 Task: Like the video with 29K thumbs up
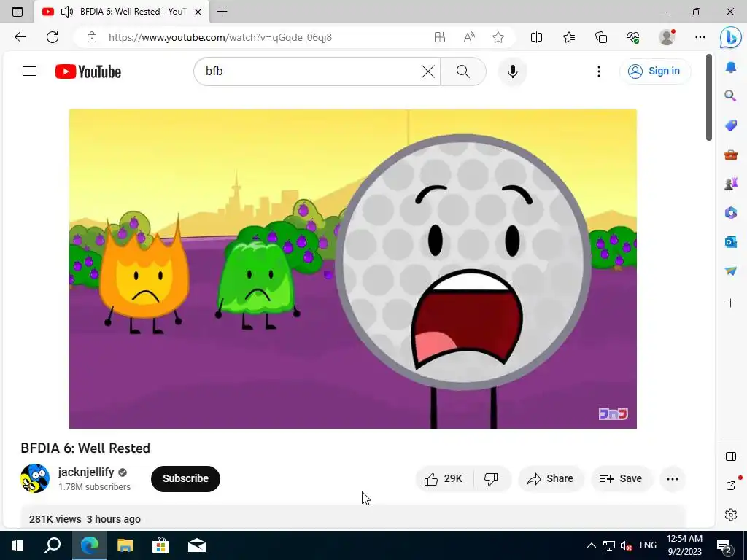(444, 478)
